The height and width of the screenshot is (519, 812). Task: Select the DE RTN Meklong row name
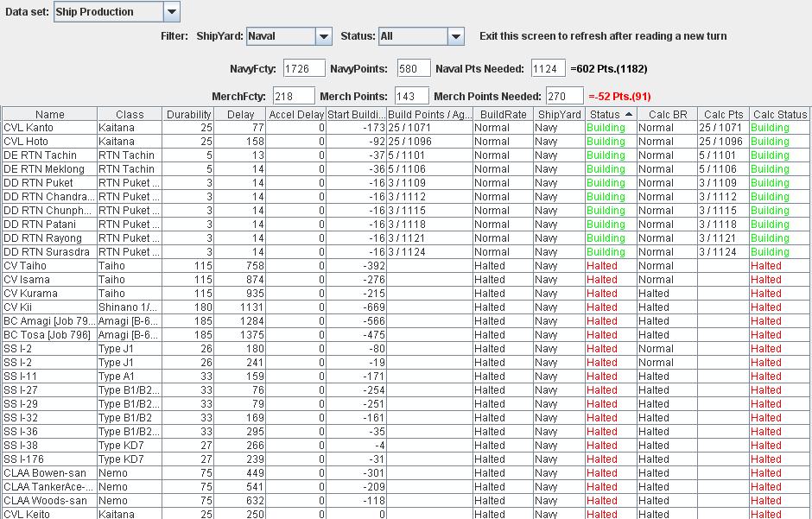(x=50, y=169)
